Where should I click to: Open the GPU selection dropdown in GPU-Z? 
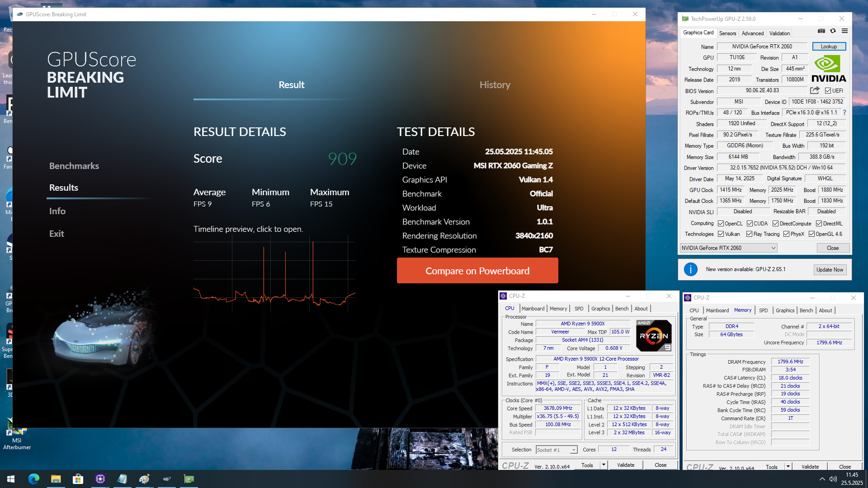tap(728, 248)
